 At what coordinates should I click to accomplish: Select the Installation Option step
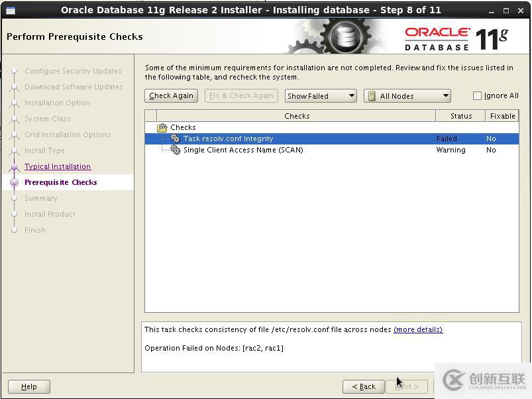tap(57, 103)
